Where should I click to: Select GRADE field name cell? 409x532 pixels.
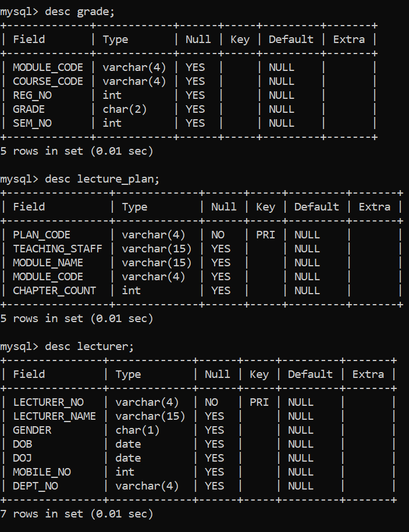click(29, 109)
